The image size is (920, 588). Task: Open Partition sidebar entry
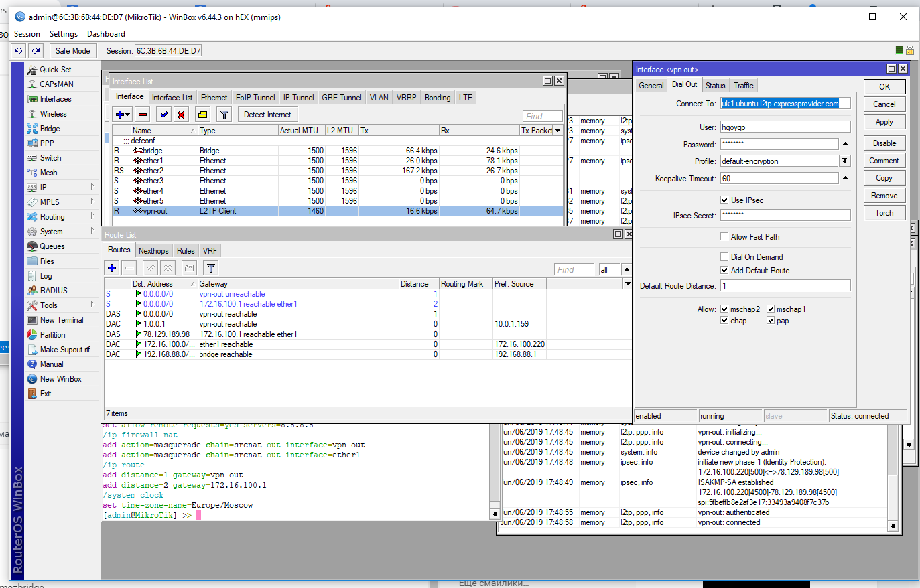pos(52,335)
